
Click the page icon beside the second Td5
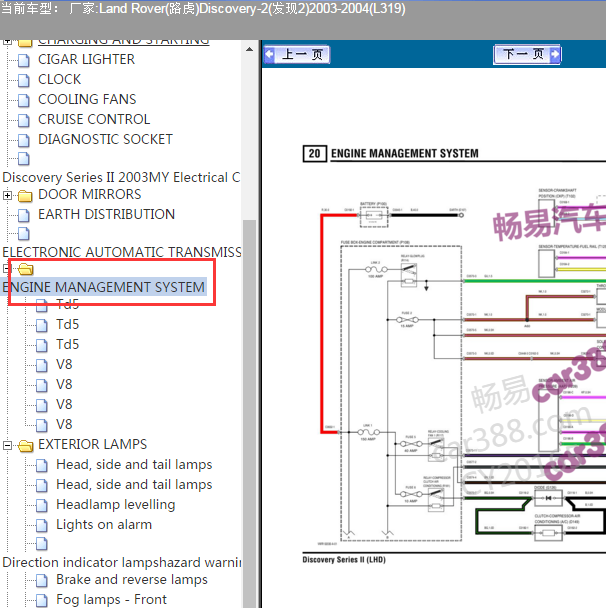click(42, 325)
